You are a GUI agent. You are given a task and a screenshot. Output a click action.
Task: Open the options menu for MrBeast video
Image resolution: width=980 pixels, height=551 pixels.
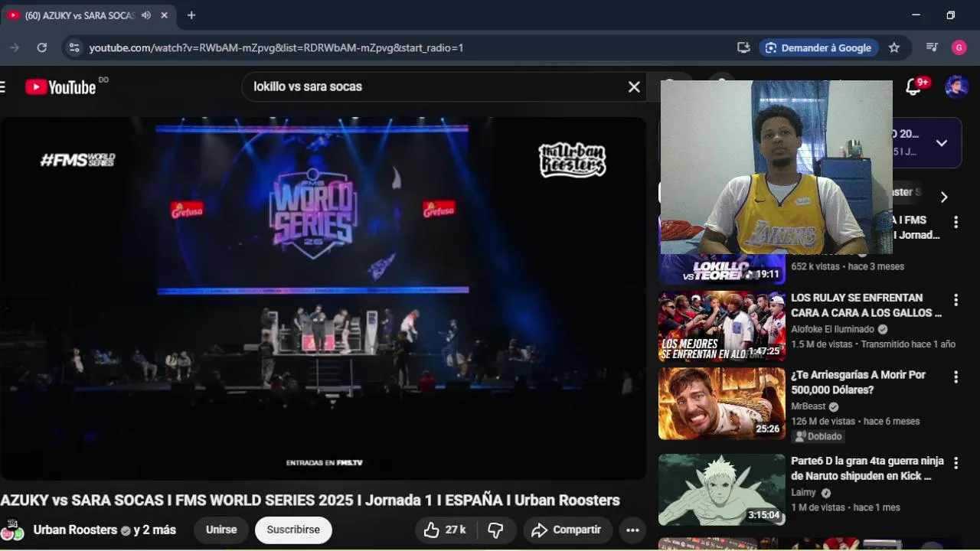tap(955, 377)
